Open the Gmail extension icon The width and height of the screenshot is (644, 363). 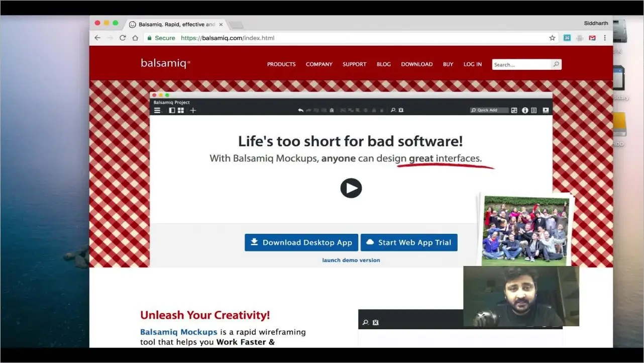click(x=592, y=38)
